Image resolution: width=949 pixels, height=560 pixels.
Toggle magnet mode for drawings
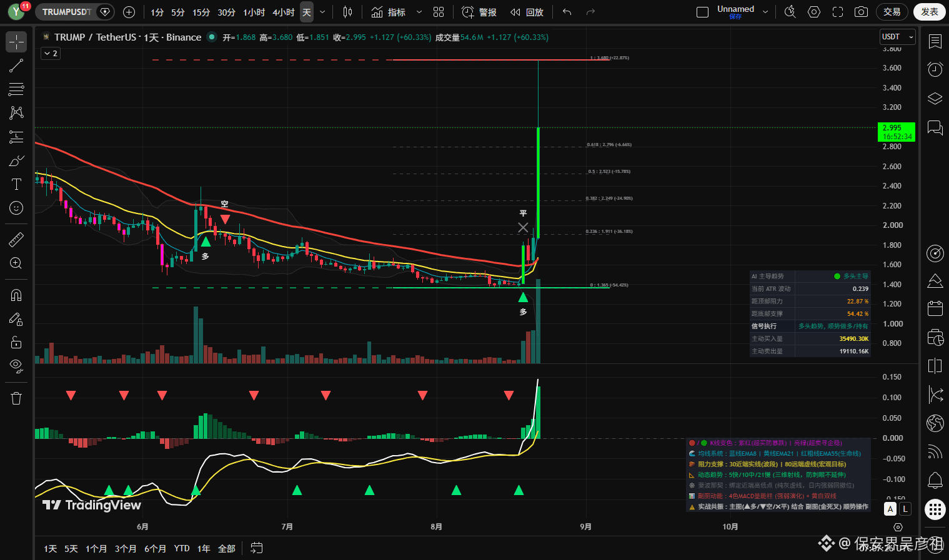pyautogui.click(x=16, y=295)
